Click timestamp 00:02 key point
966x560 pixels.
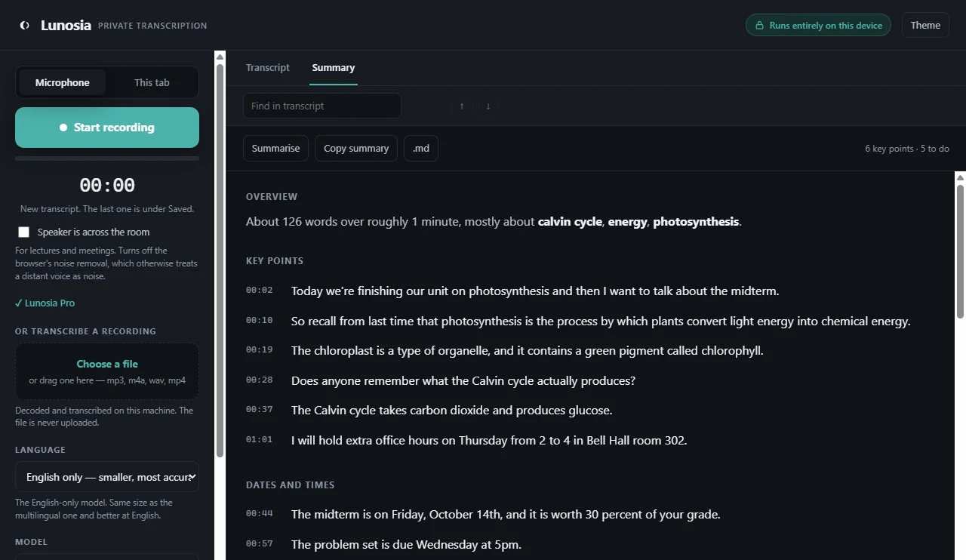coord(259,290)
